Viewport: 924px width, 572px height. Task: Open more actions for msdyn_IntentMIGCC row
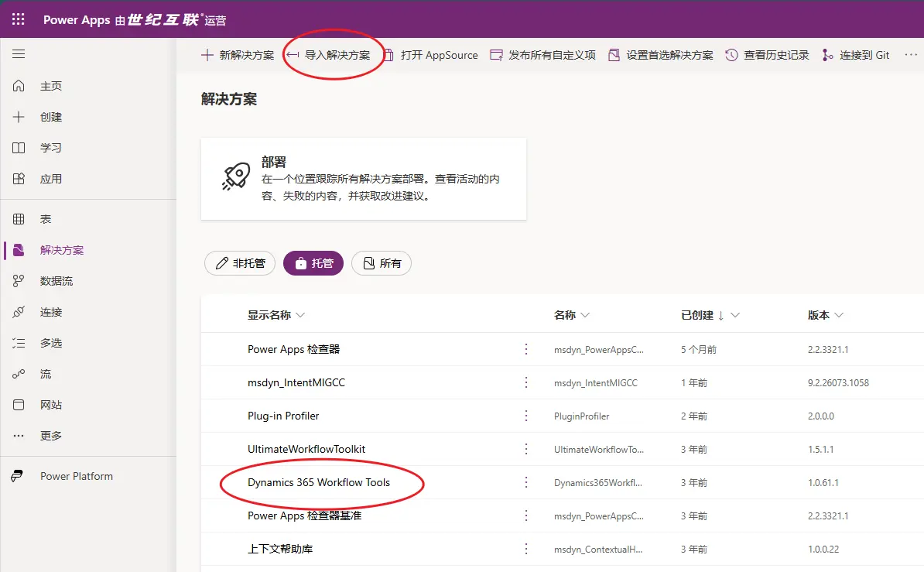[526, 382]
